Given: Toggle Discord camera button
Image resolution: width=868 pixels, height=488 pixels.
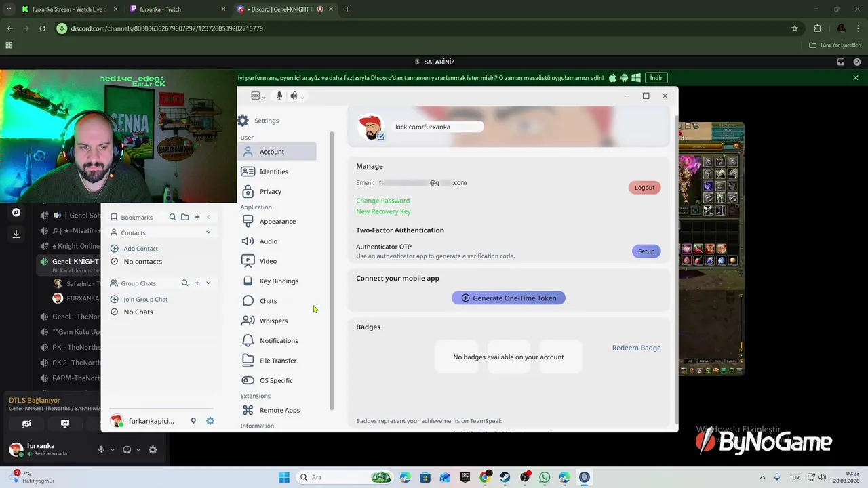Looking at the screenshot, I should pyautogui.click(x=26, y=424).
